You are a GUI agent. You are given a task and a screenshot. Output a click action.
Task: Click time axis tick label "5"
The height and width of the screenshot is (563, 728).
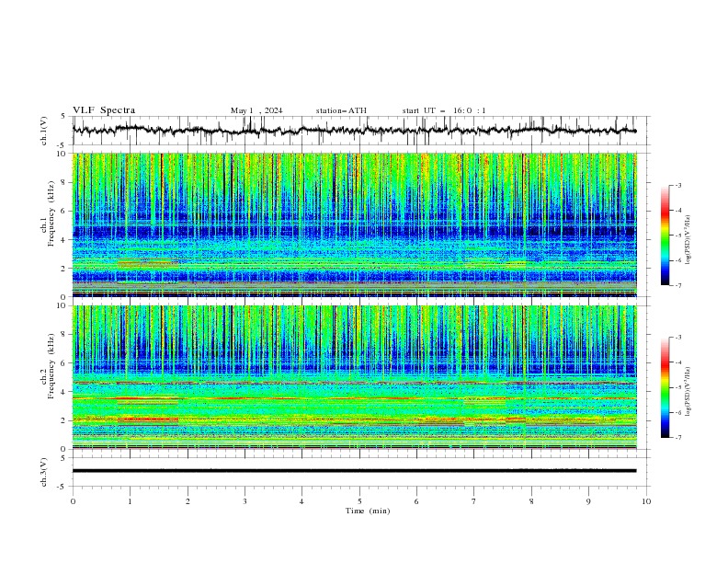(359, 501)
